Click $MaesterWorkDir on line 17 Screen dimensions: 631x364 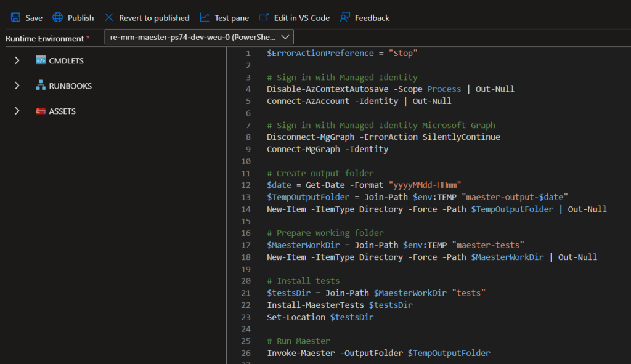(303, 245)
